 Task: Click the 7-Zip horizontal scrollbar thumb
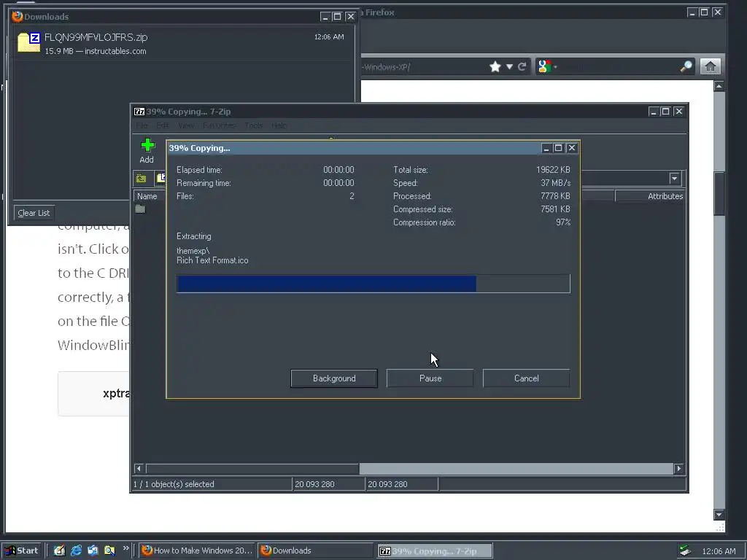(x=252, y=469)
